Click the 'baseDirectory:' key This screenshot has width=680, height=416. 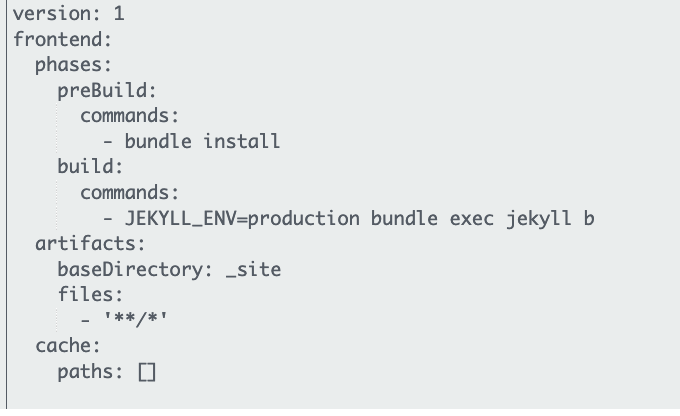pyautogui.click(x=135, y=269)
